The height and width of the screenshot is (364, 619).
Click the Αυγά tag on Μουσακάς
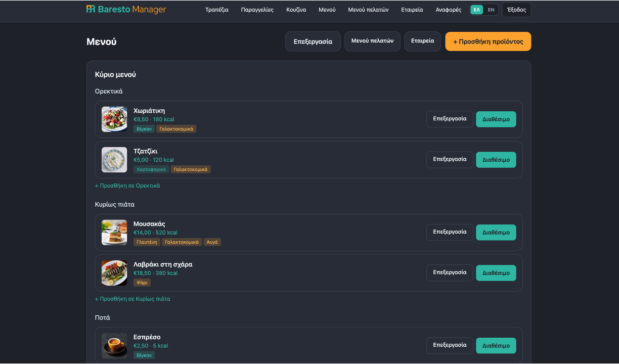(212, 242)
